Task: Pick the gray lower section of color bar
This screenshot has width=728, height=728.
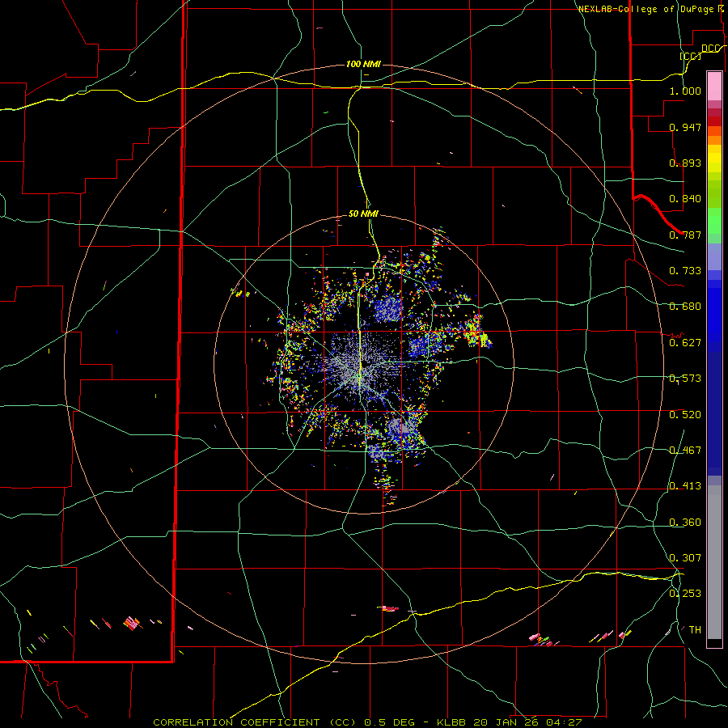Action: point(714,562)
